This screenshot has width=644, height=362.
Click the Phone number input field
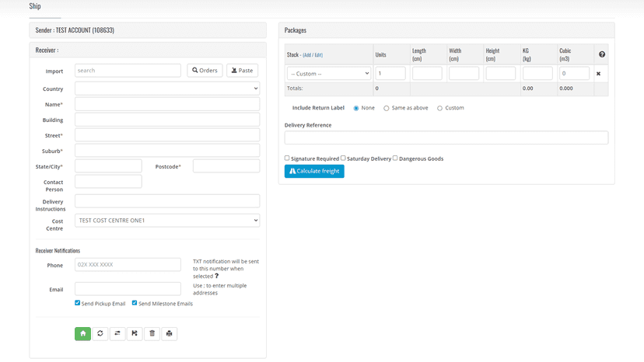click(x=128, y=265)
